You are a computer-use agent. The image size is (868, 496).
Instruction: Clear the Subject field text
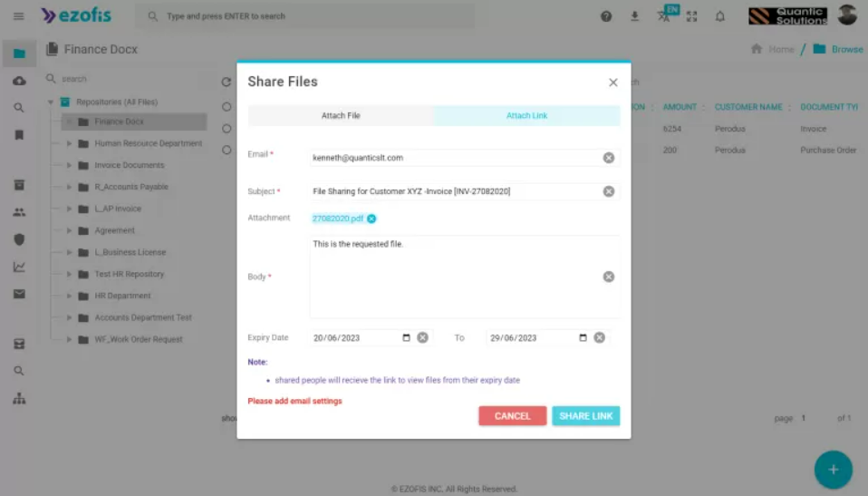point(609,191)
